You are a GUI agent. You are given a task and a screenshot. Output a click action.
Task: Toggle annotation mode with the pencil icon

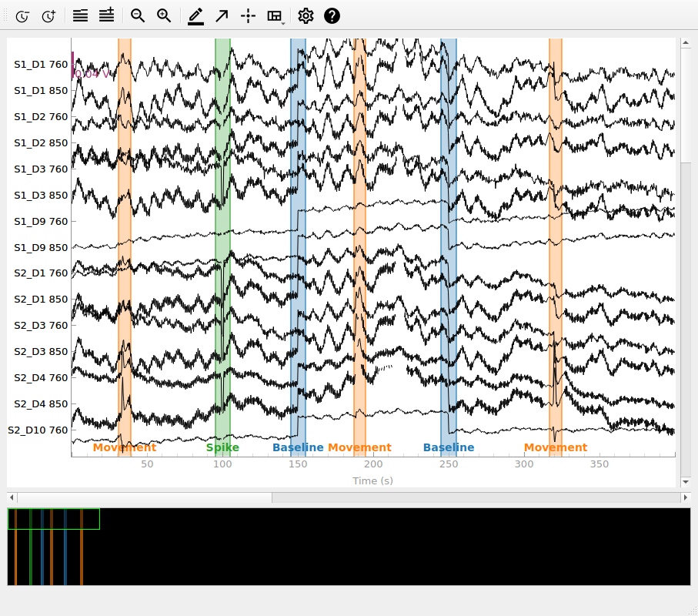(x=195, y=15)
